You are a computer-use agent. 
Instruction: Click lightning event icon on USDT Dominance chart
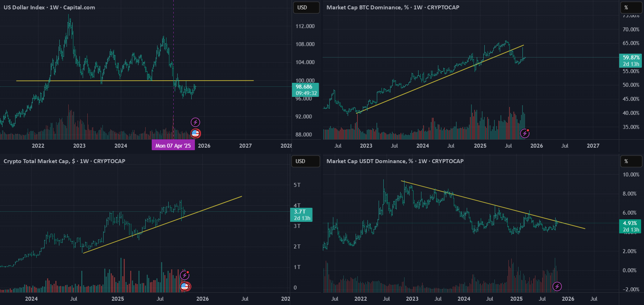tap(557, 287)
